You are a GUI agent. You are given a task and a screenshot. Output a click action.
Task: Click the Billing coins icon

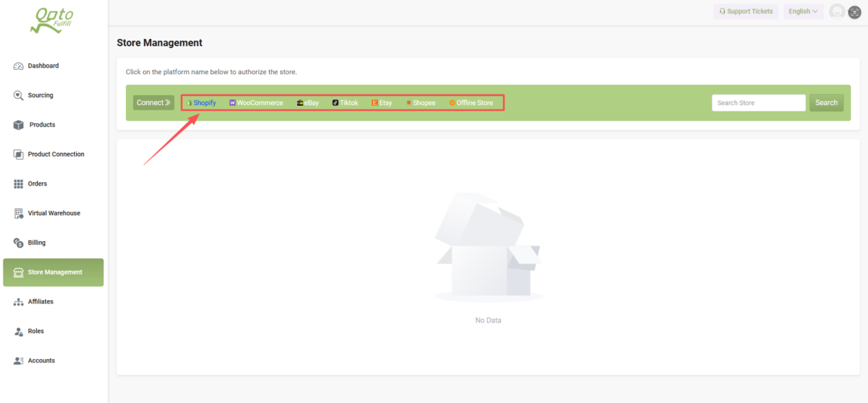tap(18, 243)
